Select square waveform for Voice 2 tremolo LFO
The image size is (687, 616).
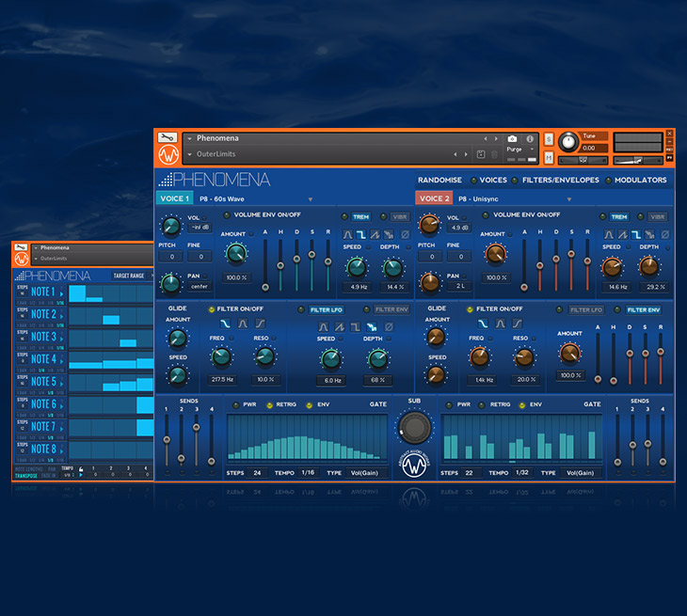tap(636, 234)
